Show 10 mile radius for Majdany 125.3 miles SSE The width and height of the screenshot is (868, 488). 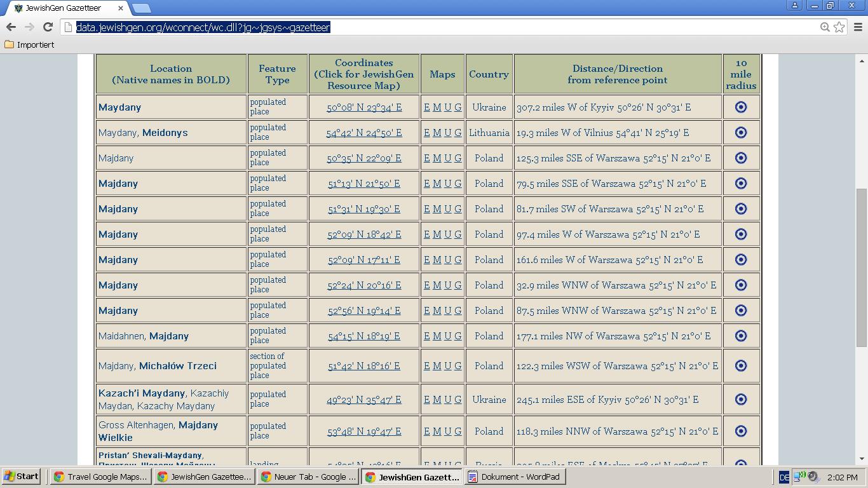(x=741, y=158)
